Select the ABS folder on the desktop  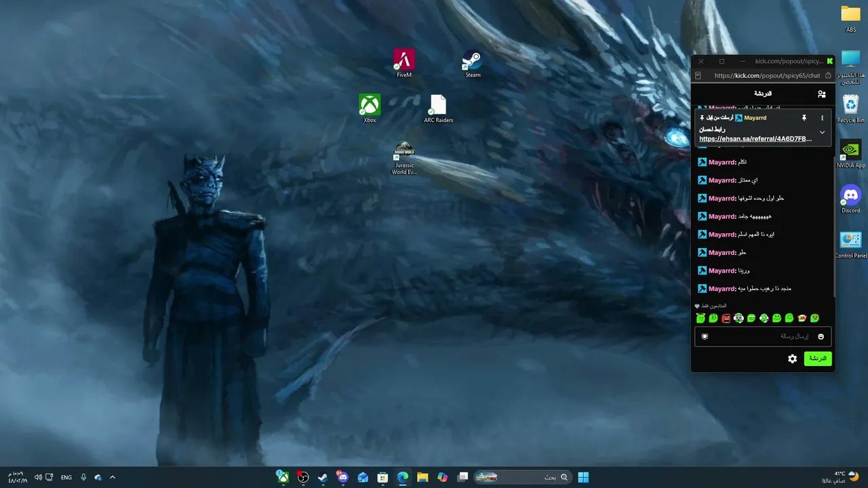850,19
